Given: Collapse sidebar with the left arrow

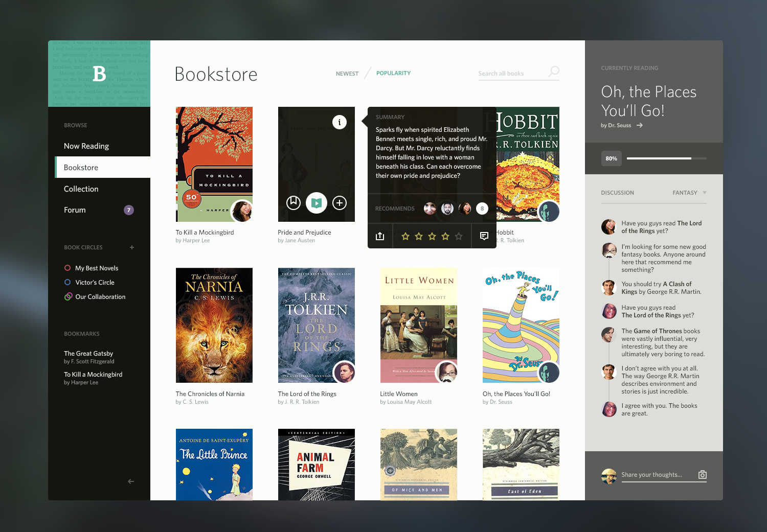Looking at the screenshot, I should pos(131,481).
